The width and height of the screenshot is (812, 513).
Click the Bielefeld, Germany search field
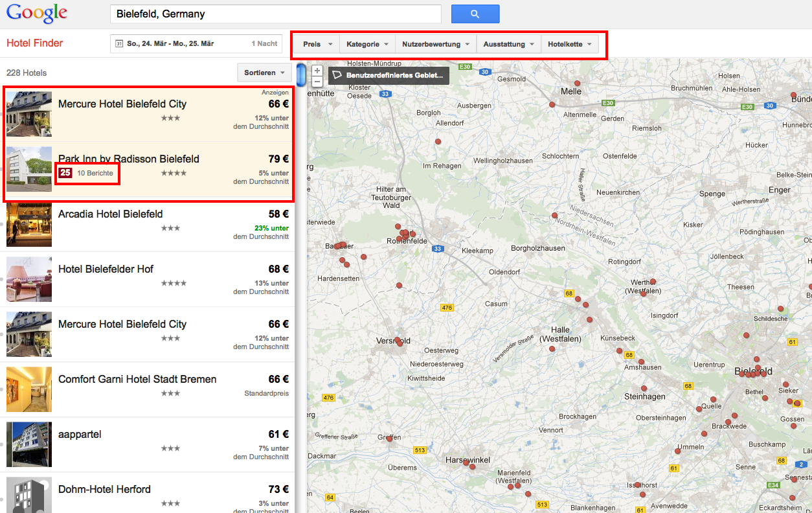tap(276, 14)
